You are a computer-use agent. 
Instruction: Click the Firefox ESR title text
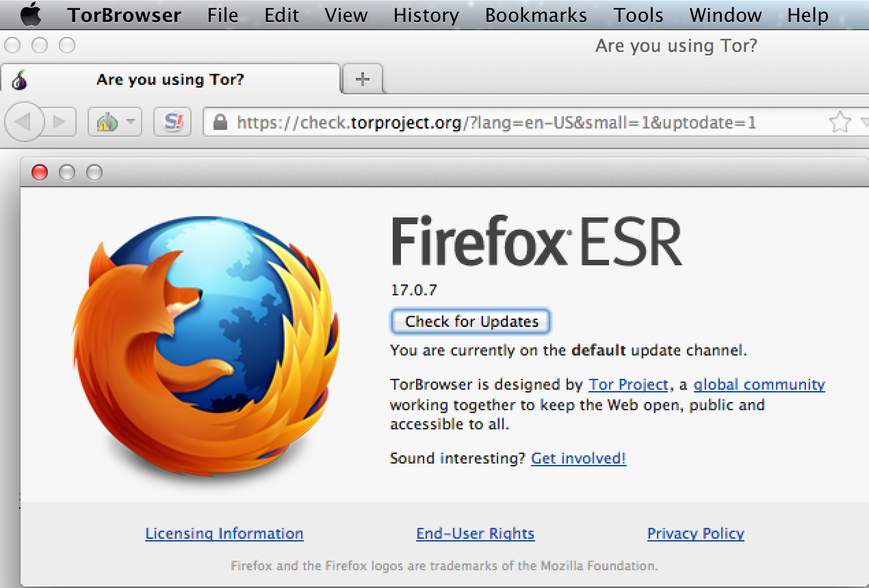537,241
